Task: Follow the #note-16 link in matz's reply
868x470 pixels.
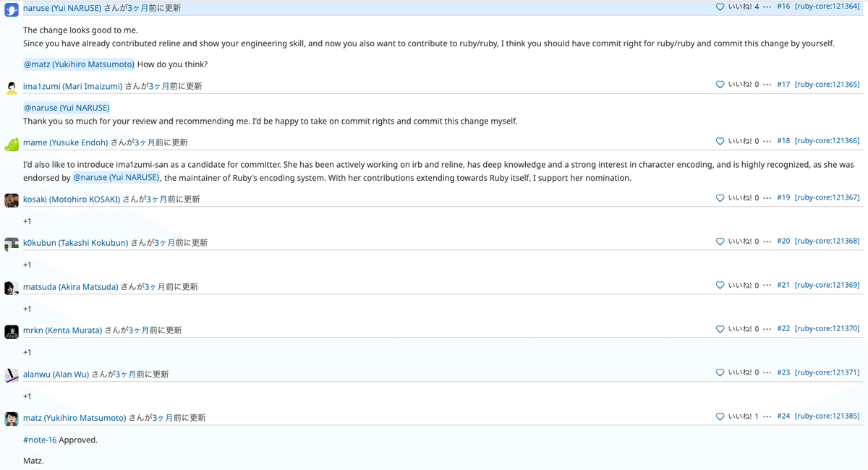Action: pos(40,440)
